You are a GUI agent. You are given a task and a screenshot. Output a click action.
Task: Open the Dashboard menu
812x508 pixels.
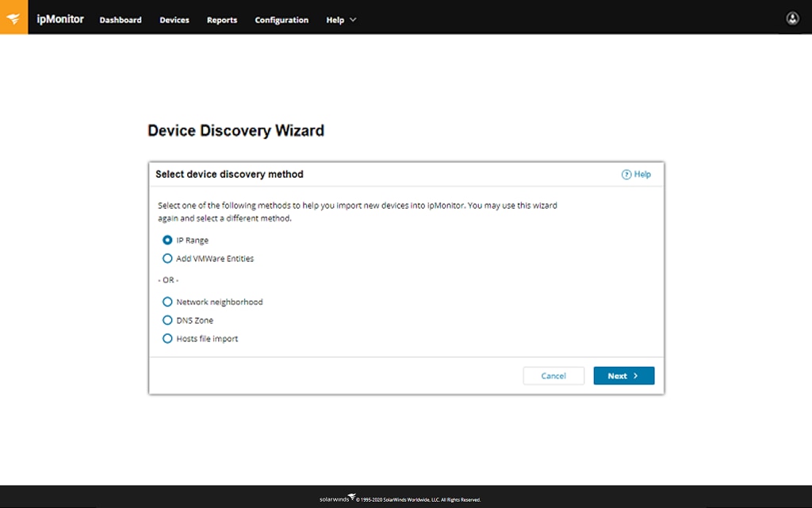(121, 20)
